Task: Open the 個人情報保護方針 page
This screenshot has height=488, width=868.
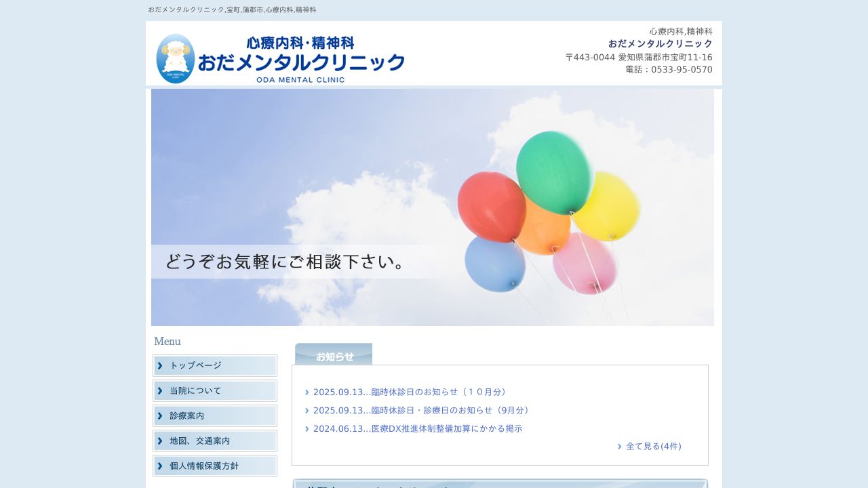Action: (203, 466)
